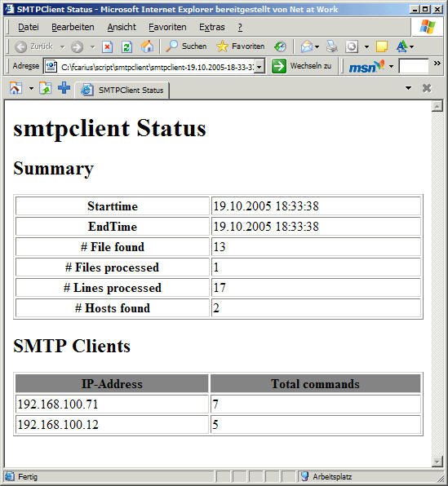The image size is (448, 486).
Task: Click the green Wechseln zu arrow
Action: click(278, 66)
